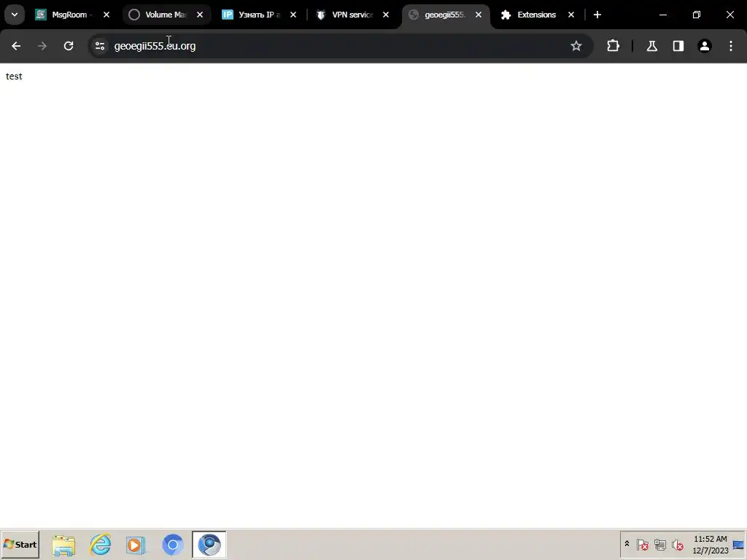This screenshot has width=747, height=560.
Task: Toggle the browser side panel
Action: pos(678,46)
